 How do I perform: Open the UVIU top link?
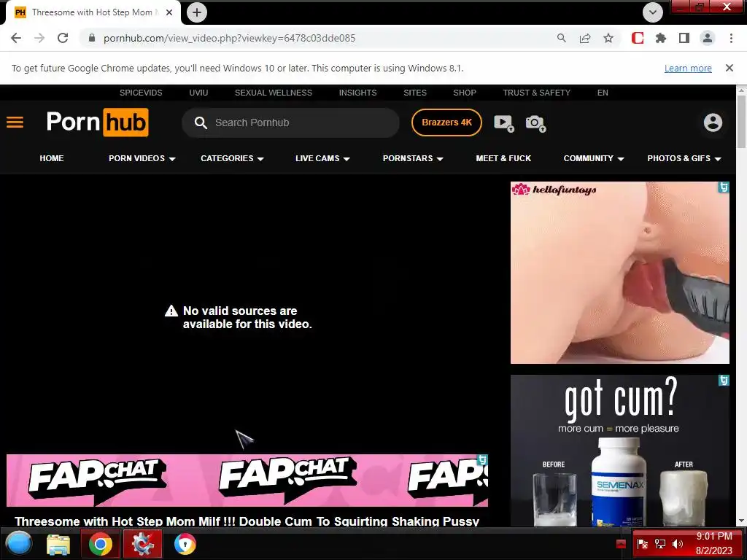[198, 93]
